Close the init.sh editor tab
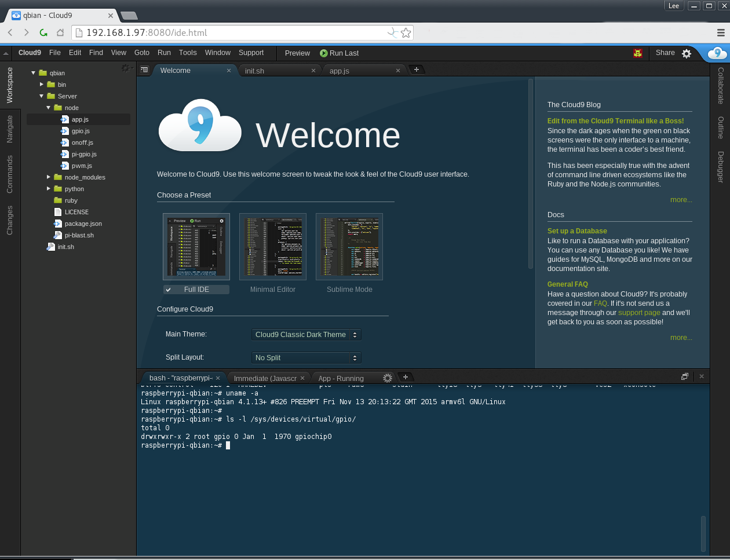This screenshot has width=730, height=560. (313, 71)
